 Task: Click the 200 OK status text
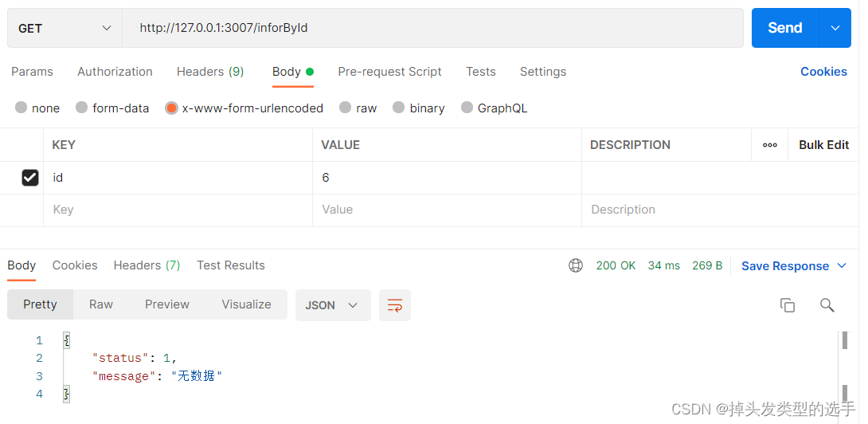click(x=616, y=265)
